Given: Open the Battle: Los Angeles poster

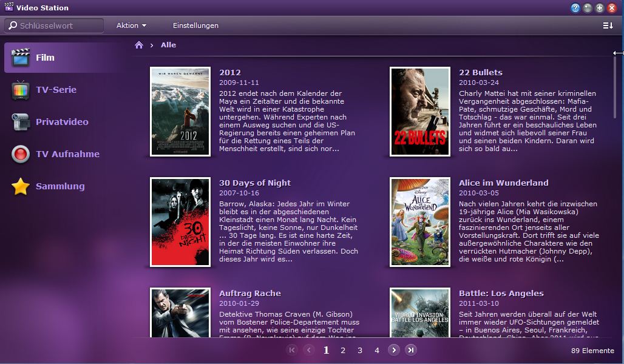Looking at the screenshot, I should click(x=420, y=312).
